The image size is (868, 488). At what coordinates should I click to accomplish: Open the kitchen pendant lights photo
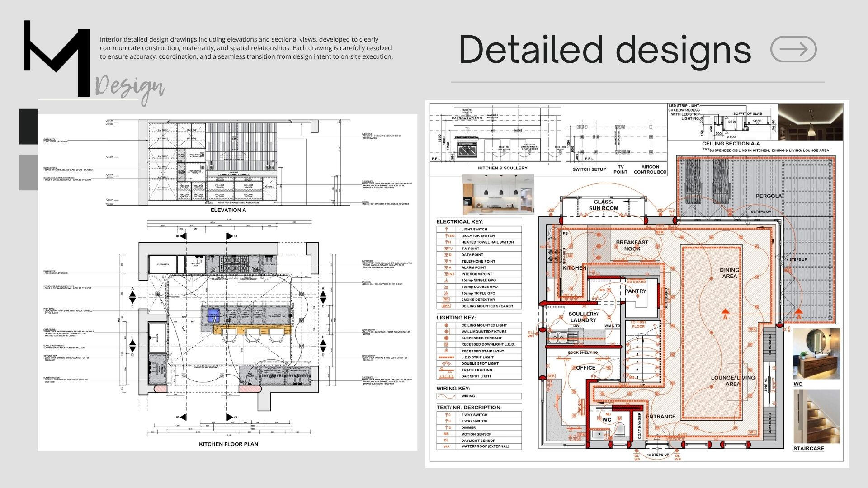pyautogui.click(x=498, y=194)
